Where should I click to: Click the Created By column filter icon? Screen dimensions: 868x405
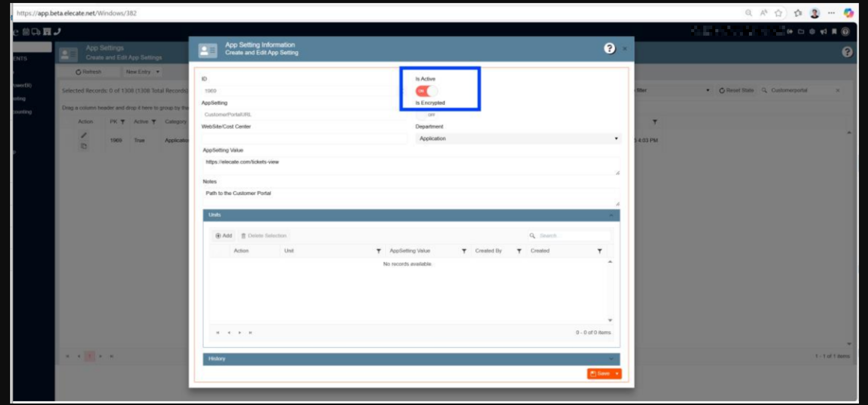click(x=519, y=251)
